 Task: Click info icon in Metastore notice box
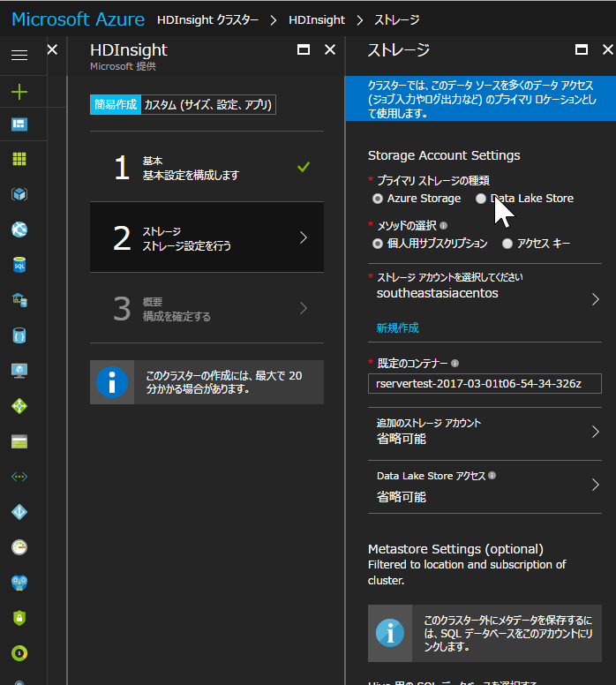point(390,633)
